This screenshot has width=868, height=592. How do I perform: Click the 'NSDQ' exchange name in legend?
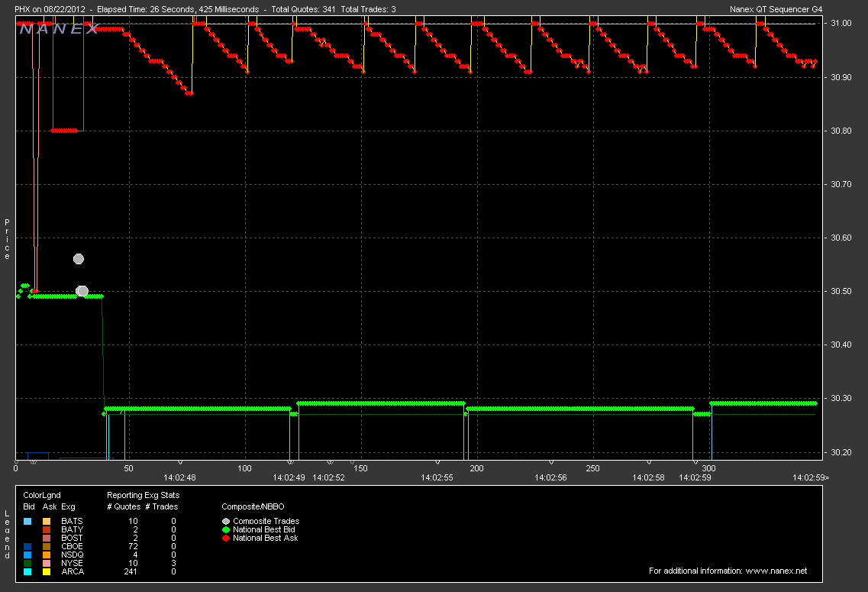point(73,555)
